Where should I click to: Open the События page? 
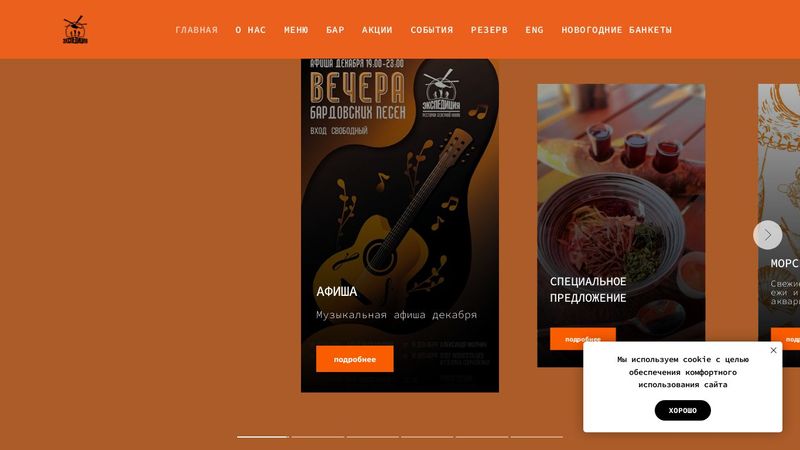coord(432,30)
